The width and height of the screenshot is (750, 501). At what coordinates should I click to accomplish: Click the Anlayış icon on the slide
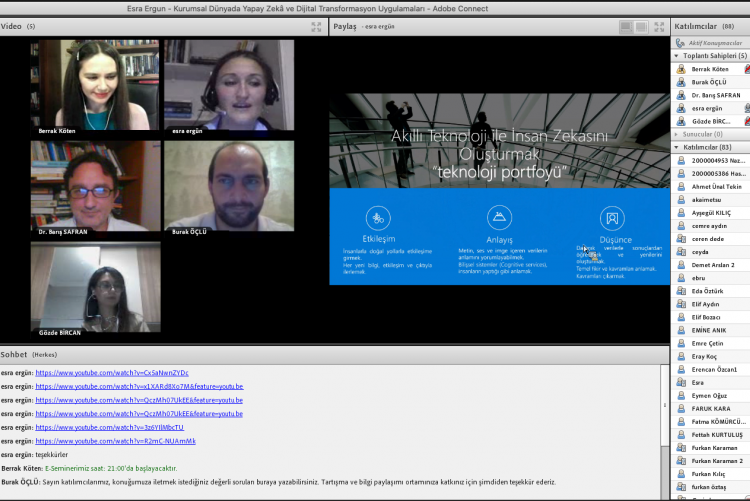point(499,217)
